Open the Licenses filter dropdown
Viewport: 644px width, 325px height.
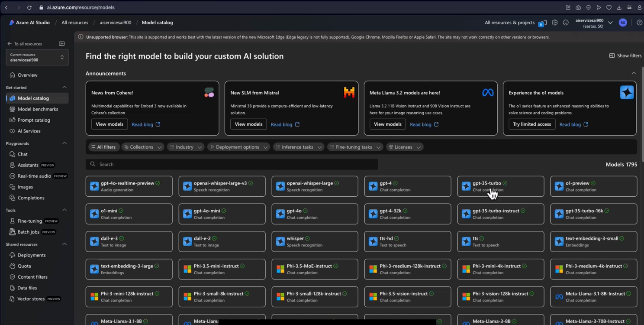[405, 147]
